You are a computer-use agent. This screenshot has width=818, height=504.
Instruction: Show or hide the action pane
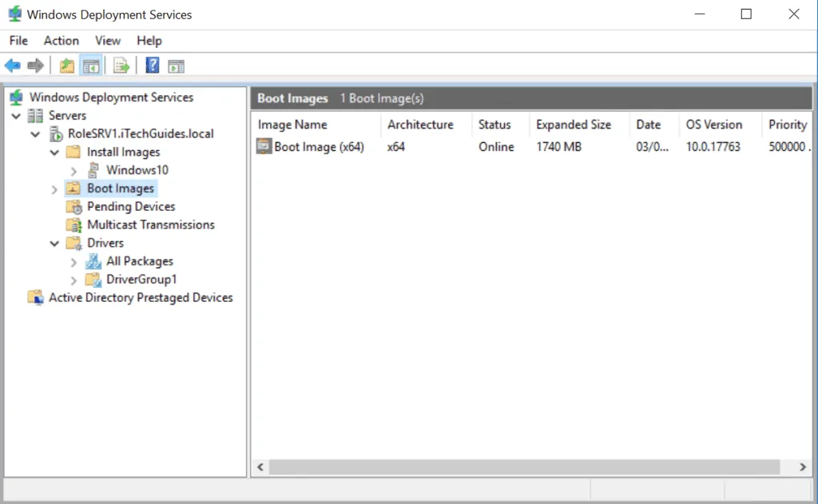pos(175,65)
